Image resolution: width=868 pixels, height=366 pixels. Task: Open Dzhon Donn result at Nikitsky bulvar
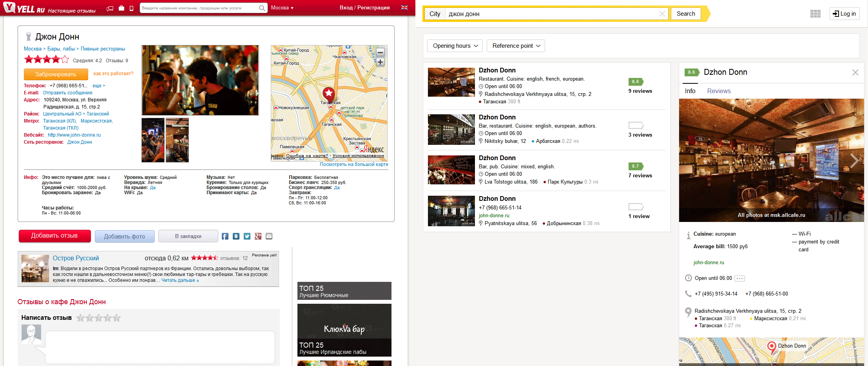click(x=497, y=117)
